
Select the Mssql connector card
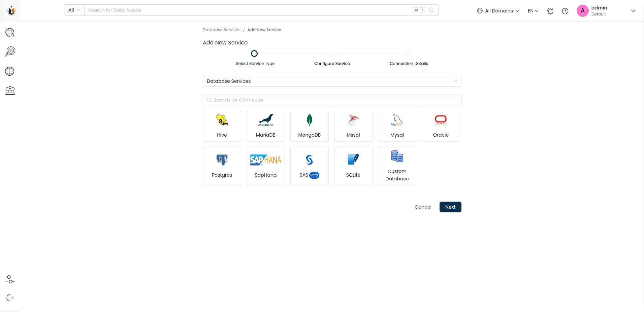click(x=353, y=126)
